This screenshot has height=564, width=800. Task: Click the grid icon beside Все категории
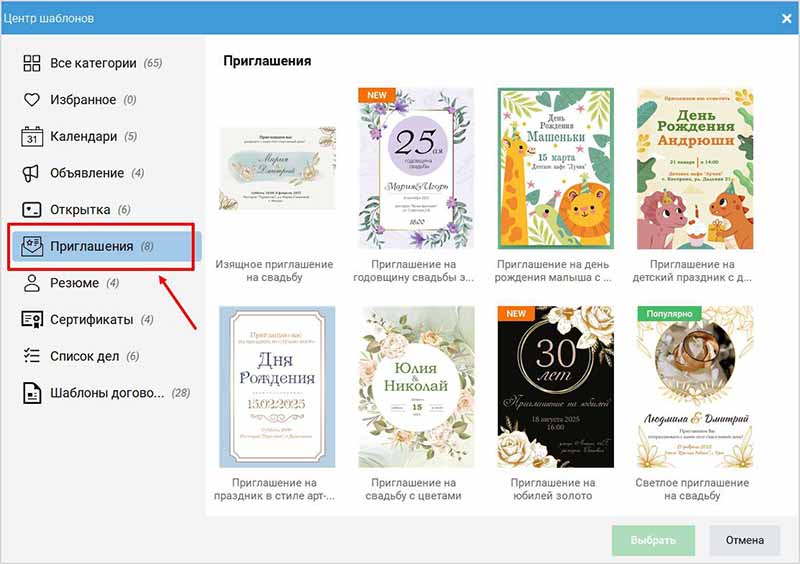tap(31, 63)
